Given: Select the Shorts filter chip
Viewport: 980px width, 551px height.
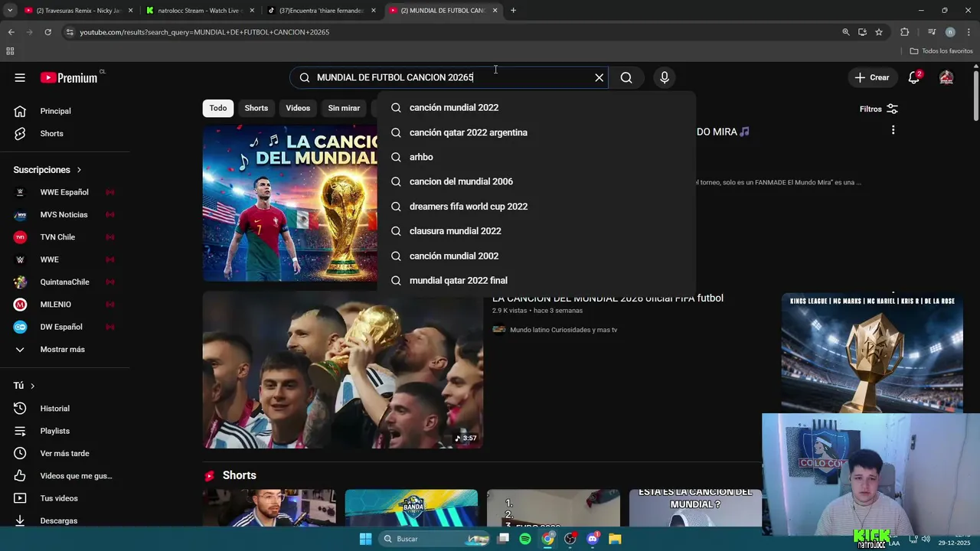Looking at the screenshot, I should click(x=256, y=108).
